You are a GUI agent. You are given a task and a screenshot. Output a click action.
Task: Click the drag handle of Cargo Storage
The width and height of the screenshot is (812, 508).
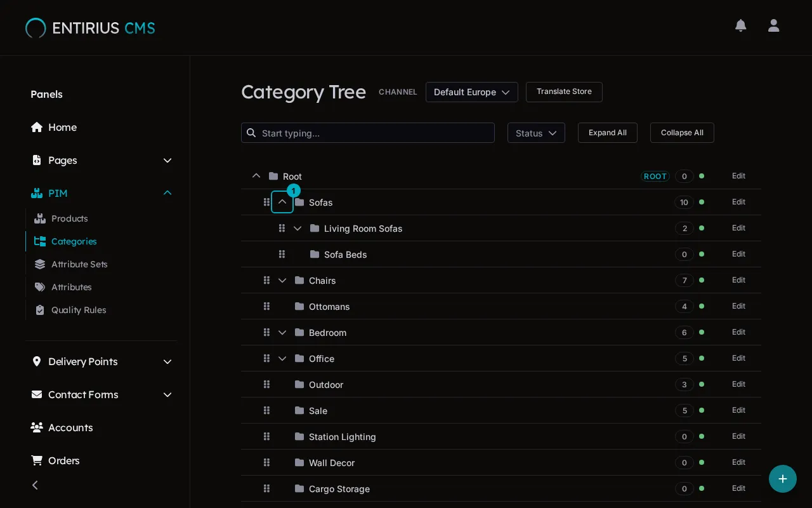[266, 488]
